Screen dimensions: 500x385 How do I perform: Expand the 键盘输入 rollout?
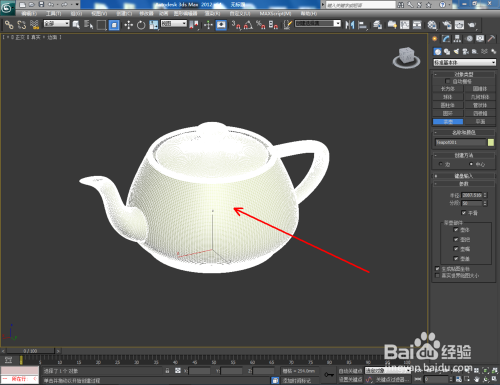click(x=464, y=176)
